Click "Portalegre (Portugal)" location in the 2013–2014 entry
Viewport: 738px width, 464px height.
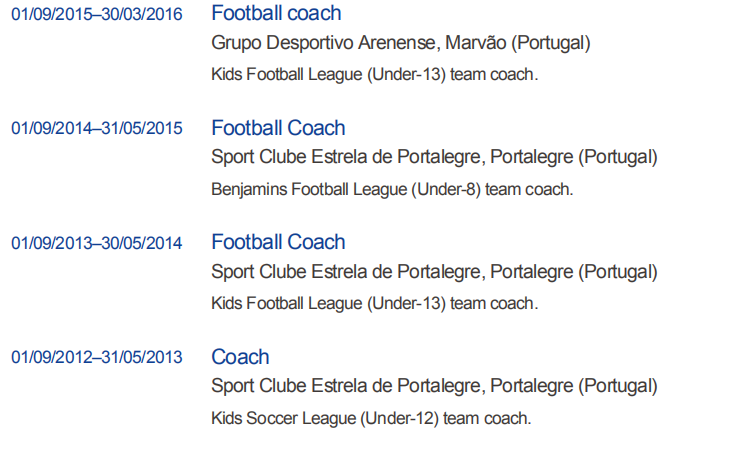click(573, 272)
